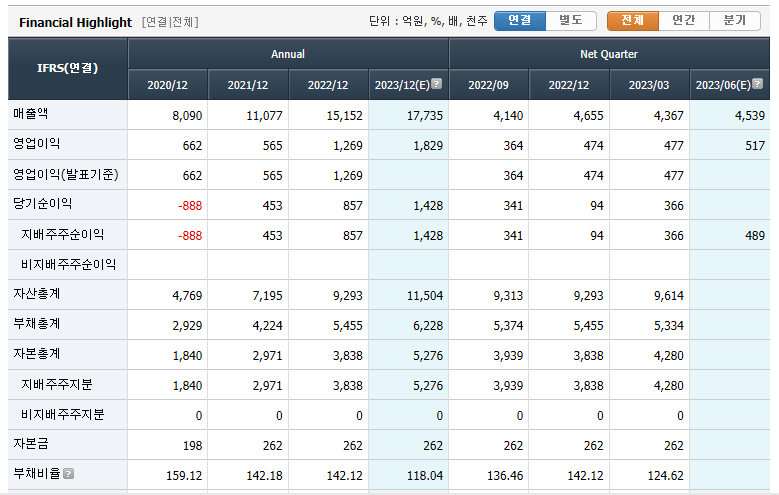
Task: Click the 영업이익(발표기준) row label
Action: [x=66, y=174]
